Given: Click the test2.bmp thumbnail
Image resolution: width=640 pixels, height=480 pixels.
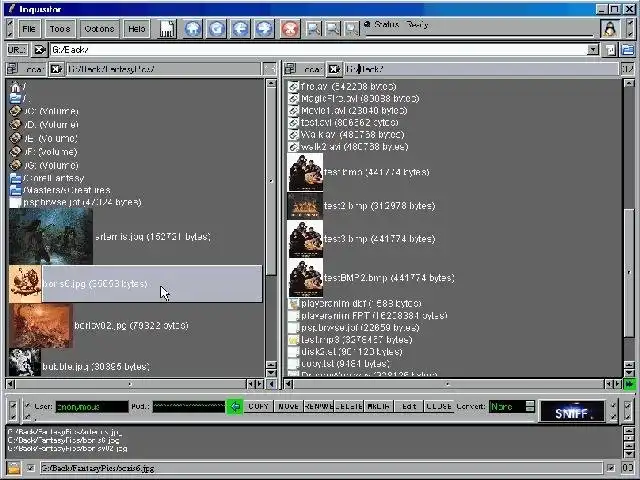Looking at the screenshot, I should click(305, 206).
